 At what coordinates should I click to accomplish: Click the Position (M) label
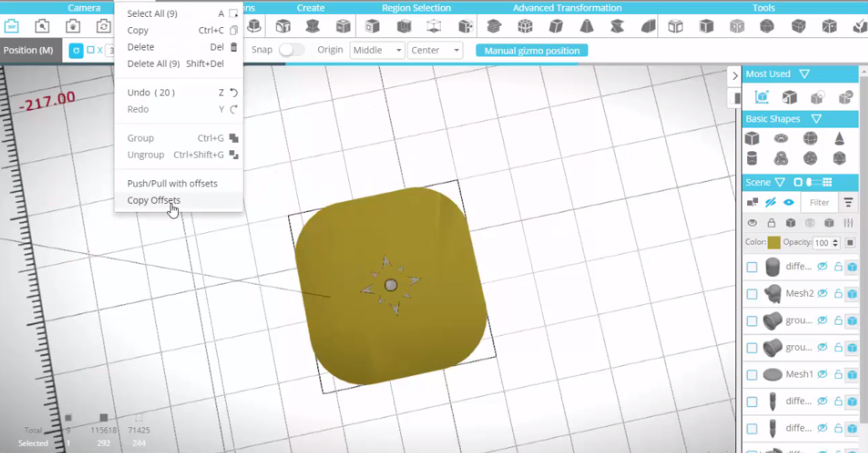(x=29, y=51)
